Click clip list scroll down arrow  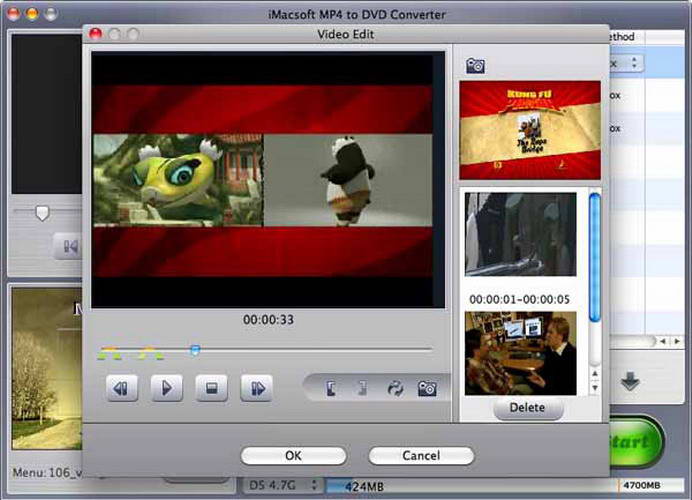tap(594, 387)
